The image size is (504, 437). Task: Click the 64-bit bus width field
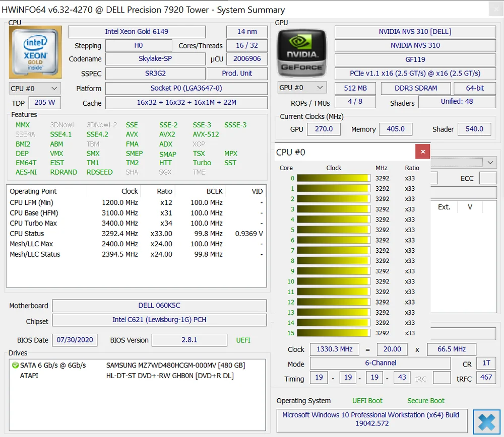click(475, 88)
